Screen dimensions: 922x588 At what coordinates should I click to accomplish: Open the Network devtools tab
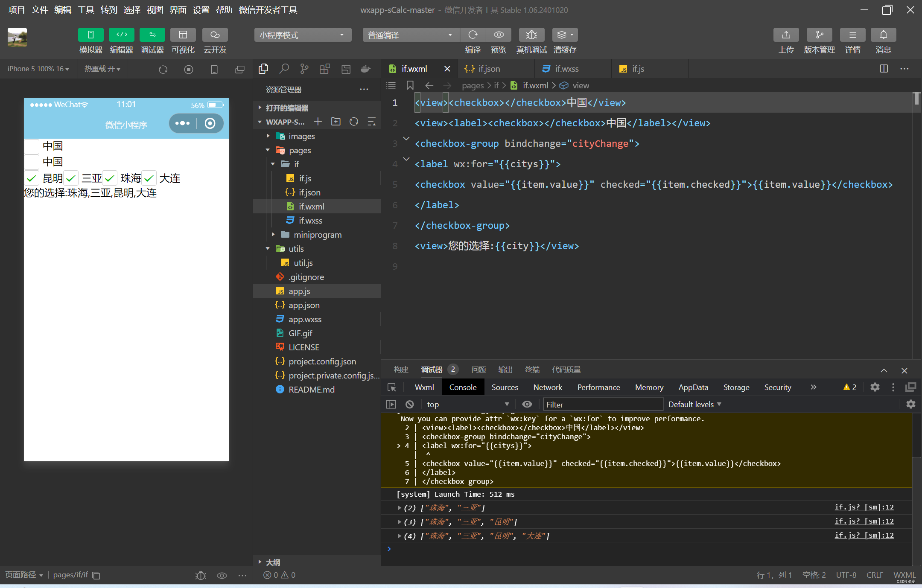[x=548, y=387]
